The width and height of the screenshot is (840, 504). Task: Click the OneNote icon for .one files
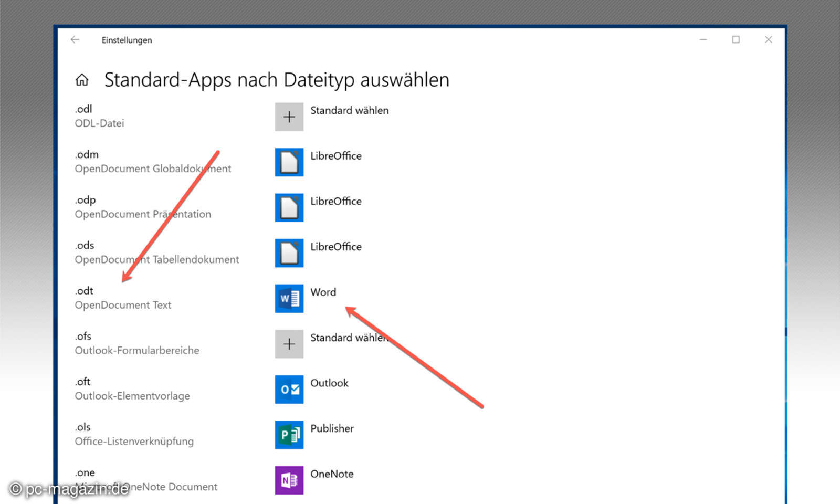(289, 480)
